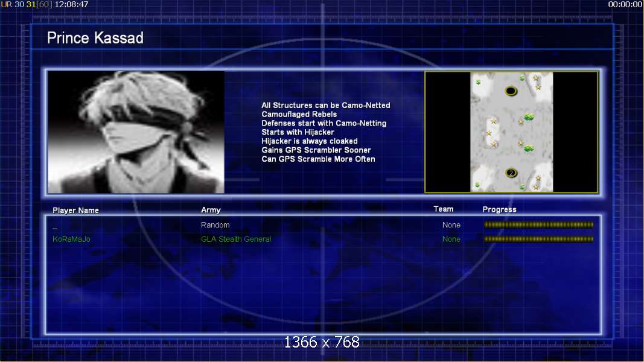Click the 1366 x 768 resolution label
Screen dimensions: 644x362
pyautogui.click(x=322, y=342)
